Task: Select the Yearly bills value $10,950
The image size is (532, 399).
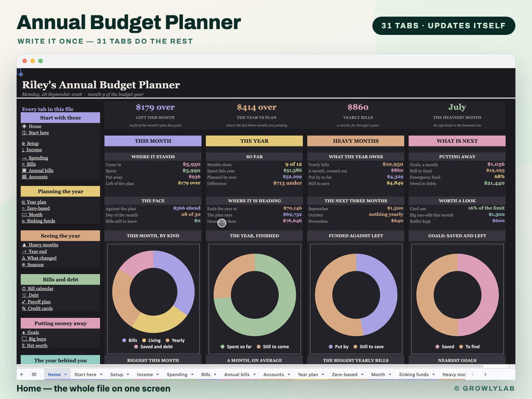Action: click(393, 164)
